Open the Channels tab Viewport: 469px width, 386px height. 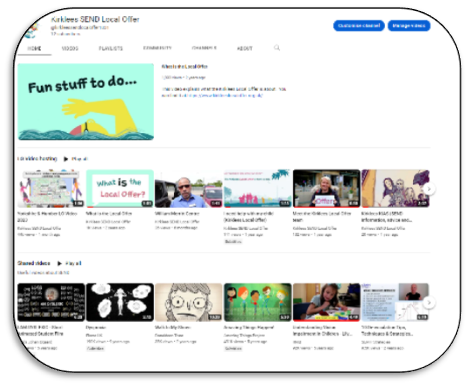tap(204, 48)
